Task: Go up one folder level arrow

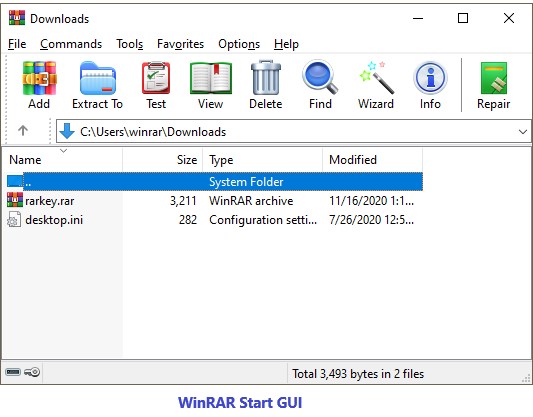Action: point(23,131)
